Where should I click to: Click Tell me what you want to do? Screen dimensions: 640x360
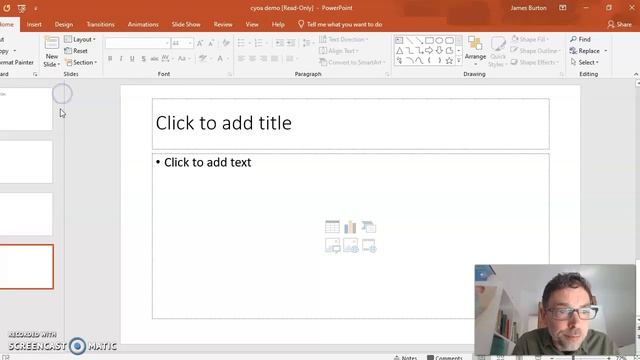pos(340,24)
